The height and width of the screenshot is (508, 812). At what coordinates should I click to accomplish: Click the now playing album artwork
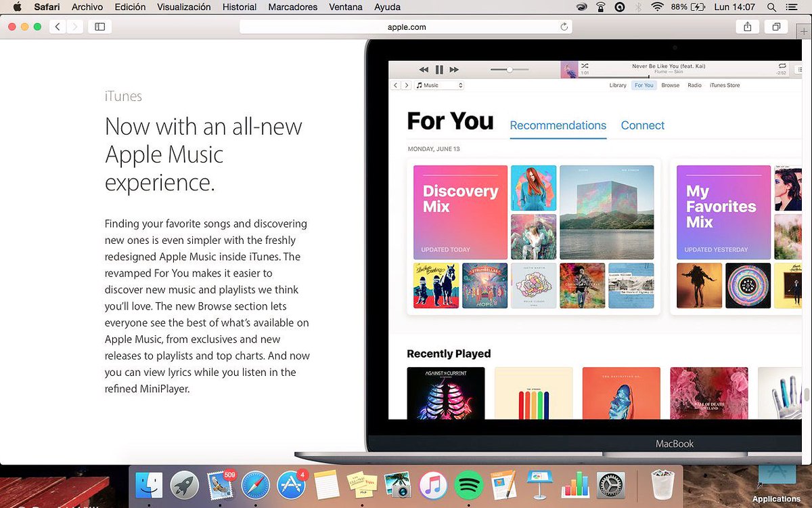click(569, 69)
